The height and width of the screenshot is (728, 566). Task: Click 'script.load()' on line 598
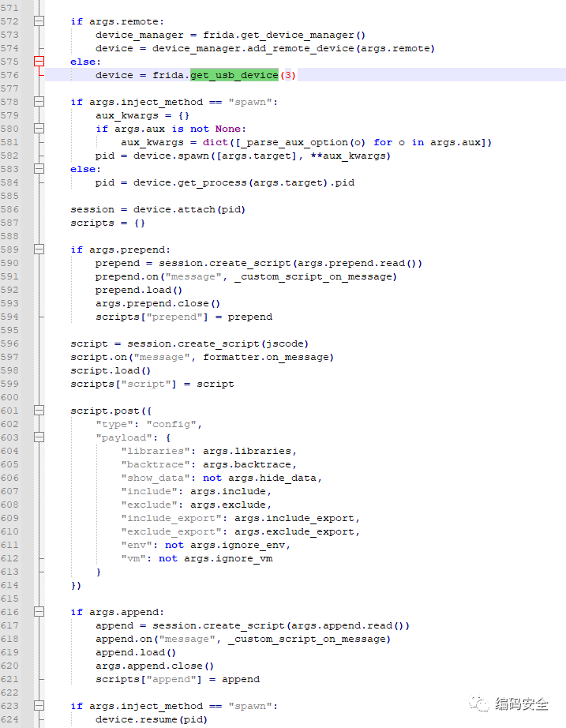pos(111,371)
